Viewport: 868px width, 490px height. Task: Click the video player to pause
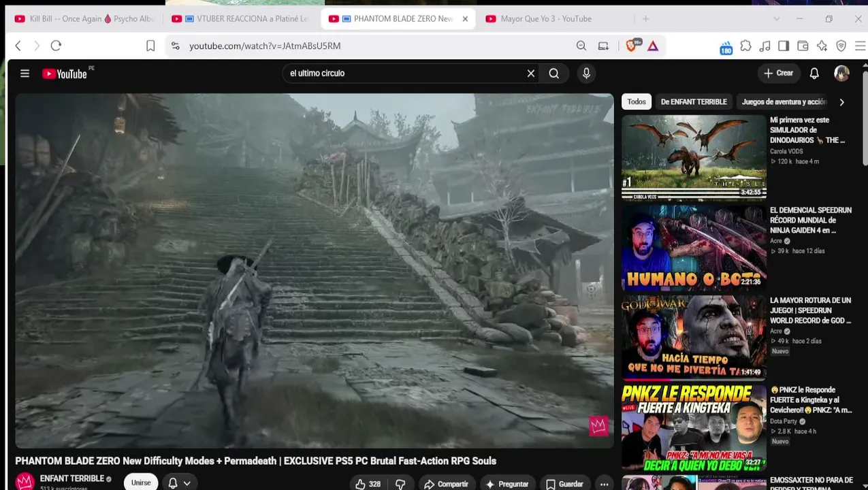315,271
